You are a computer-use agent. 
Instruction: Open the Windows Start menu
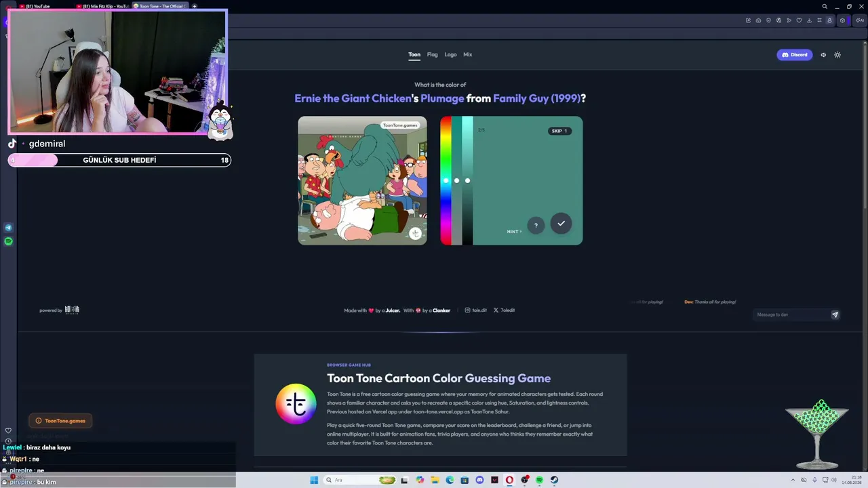point(314,480)
